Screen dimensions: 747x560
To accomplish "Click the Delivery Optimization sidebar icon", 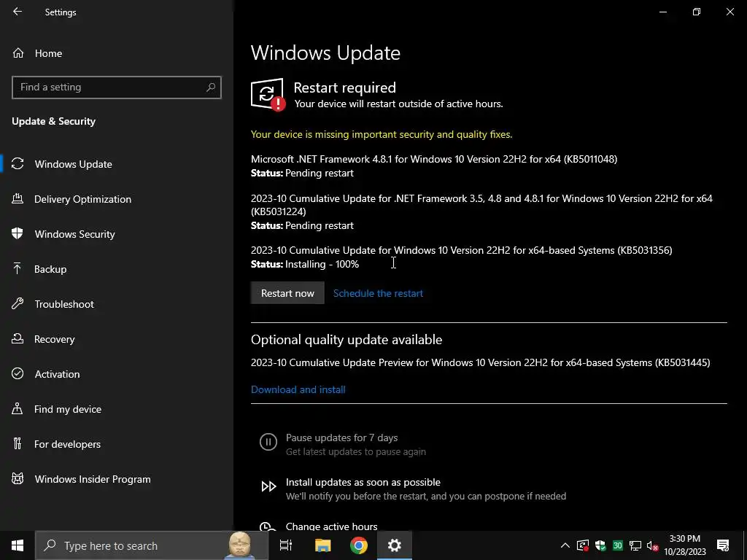I will point(18,198).
